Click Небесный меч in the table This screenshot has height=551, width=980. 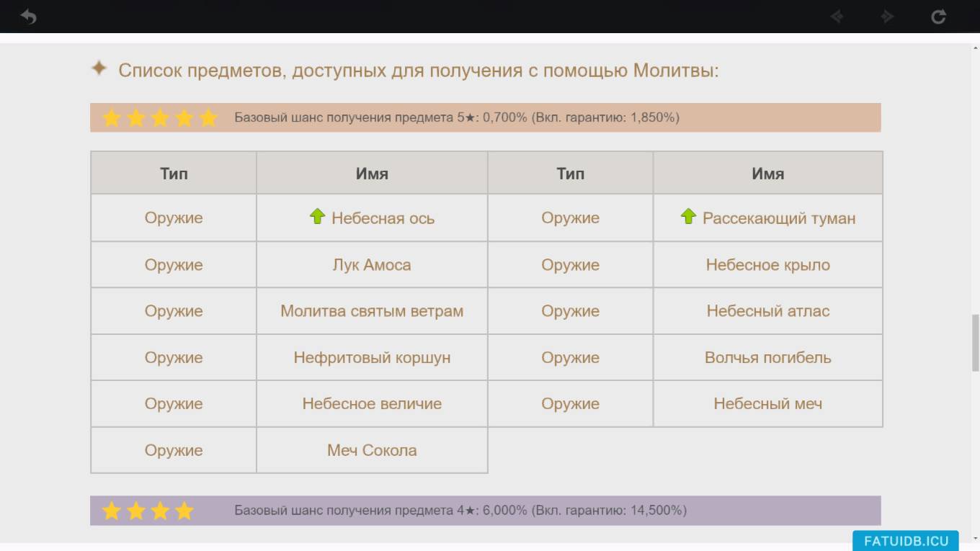point(768,403)
